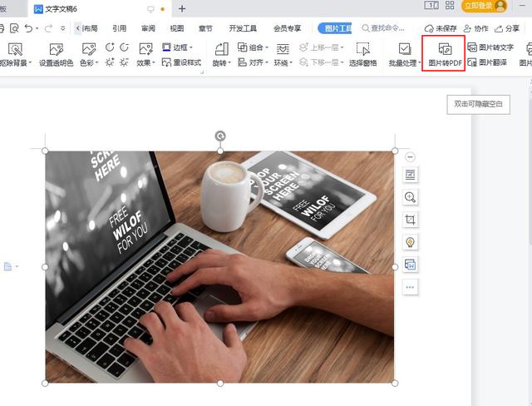Open the 开发工具 tab
Image resolution: width=532 pixels, height=406 pixels.
coord(243,28)
